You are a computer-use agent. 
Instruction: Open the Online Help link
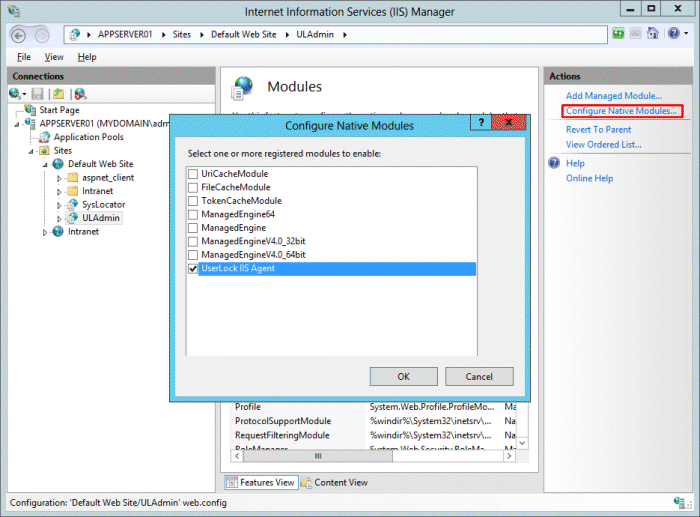[x=589, y=178]
